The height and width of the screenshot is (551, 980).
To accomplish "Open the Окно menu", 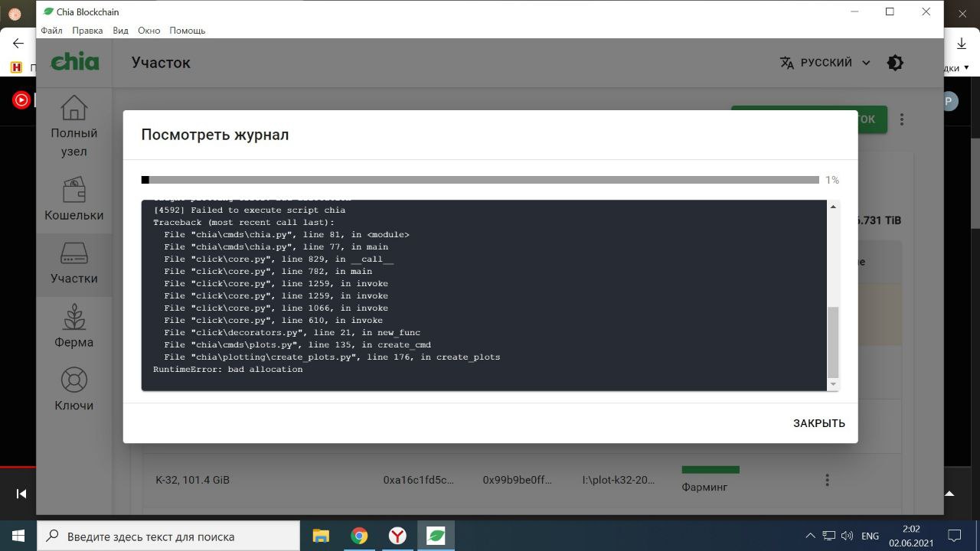I will click(x=149, y=31).
